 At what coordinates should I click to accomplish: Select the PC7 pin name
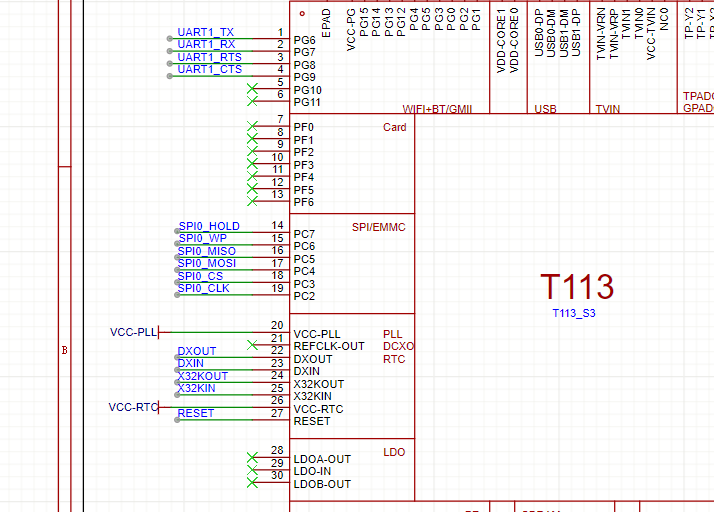point(304,234)
